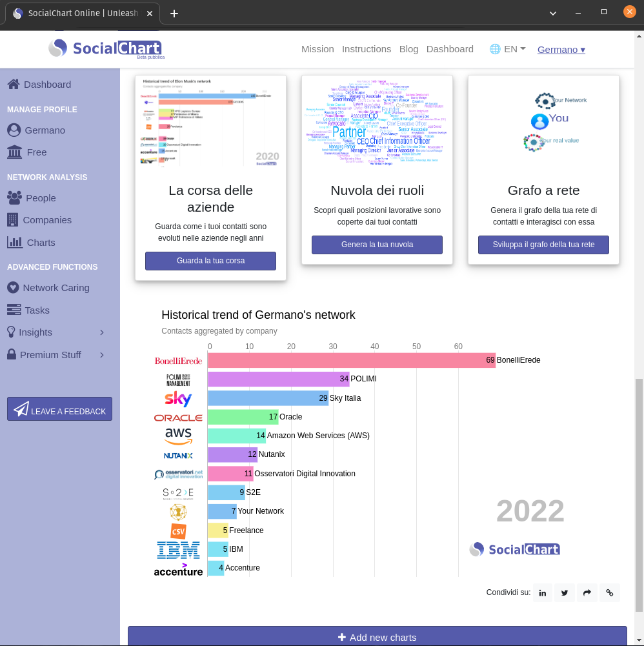
Task: Close the SocialChart browser tab
Action: point(150,14)
